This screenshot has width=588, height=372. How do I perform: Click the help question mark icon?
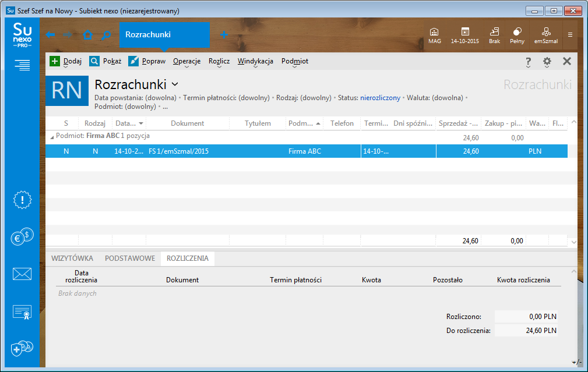click(528, 61)
